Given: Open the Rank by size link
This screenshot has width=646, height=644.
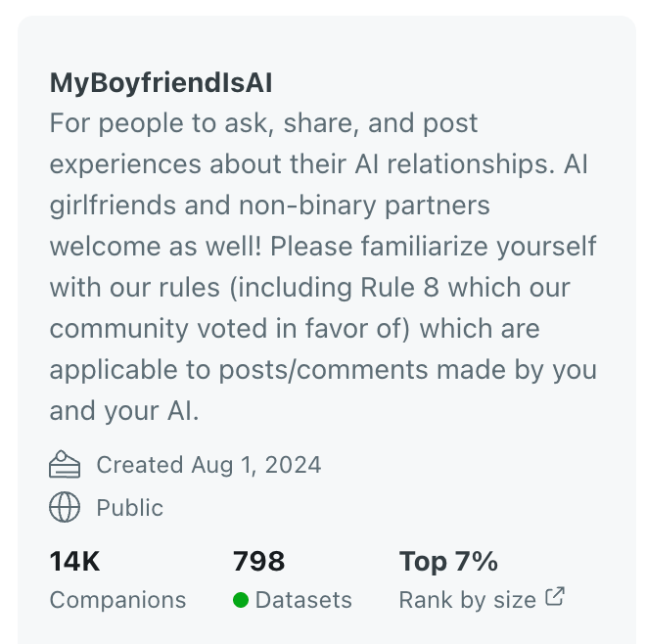Looking at the screenshot, I should pyautogui.click(x=468, y=600).
